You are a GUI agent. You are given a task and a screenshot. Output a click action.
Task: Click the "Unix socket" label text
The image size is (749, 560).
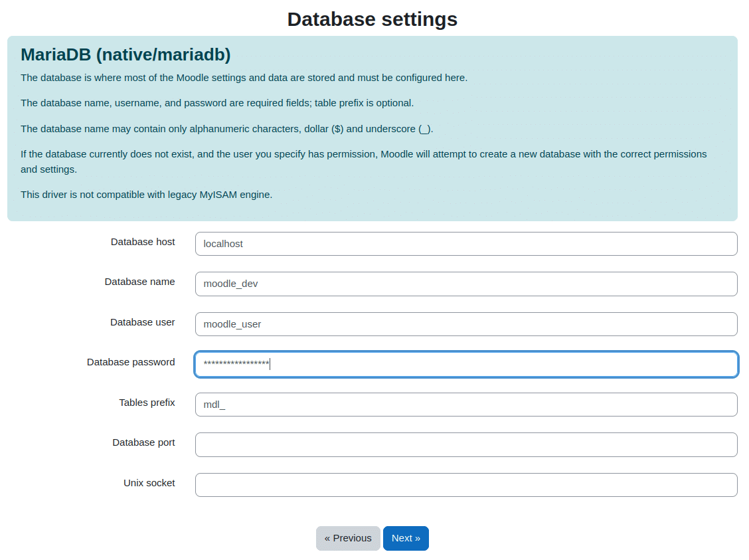[149, 483]
